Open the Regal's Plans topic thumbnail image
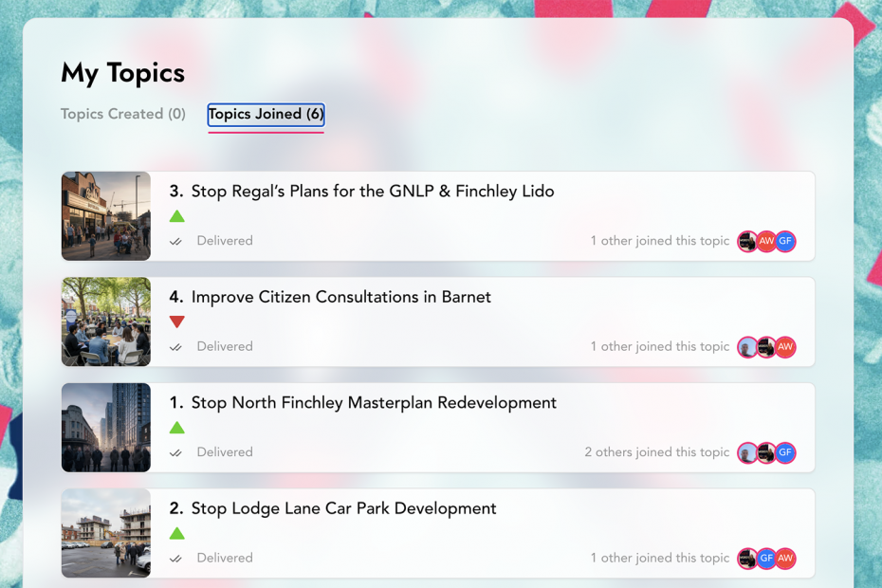 (x=106, y=216)
